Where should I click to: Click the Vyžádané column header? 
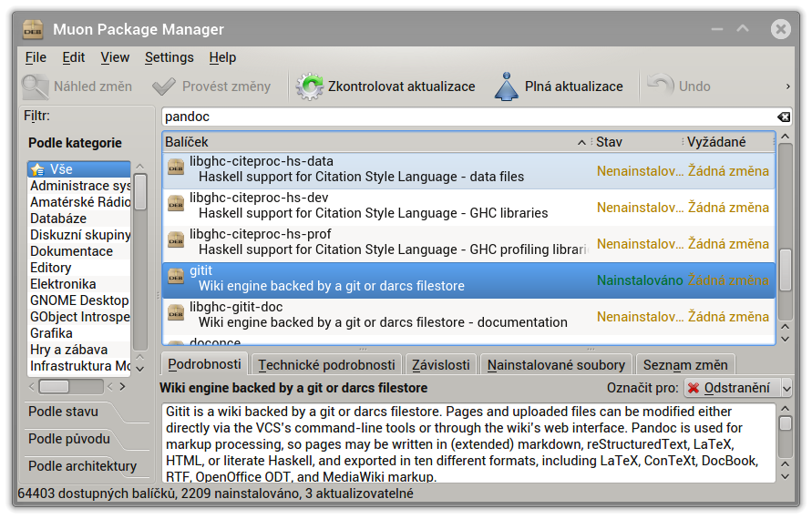(x=729, y=142)
